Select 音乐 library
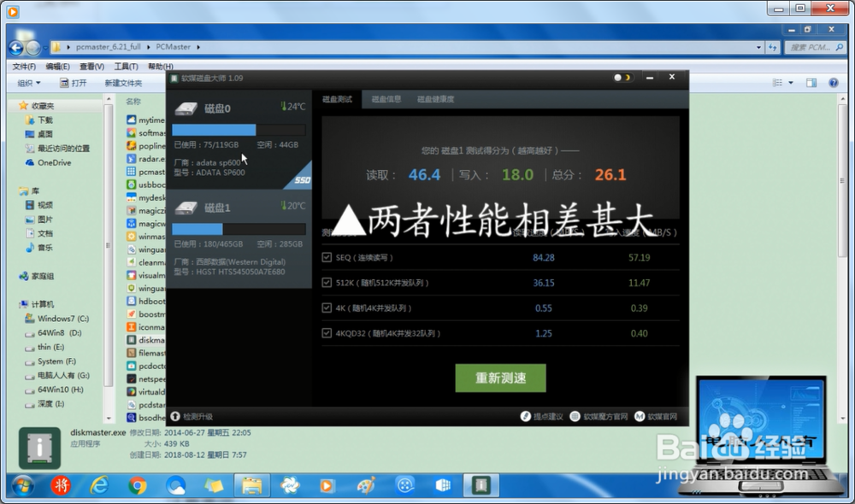Viewport: 855px width, 504px height. coord(38,248)
